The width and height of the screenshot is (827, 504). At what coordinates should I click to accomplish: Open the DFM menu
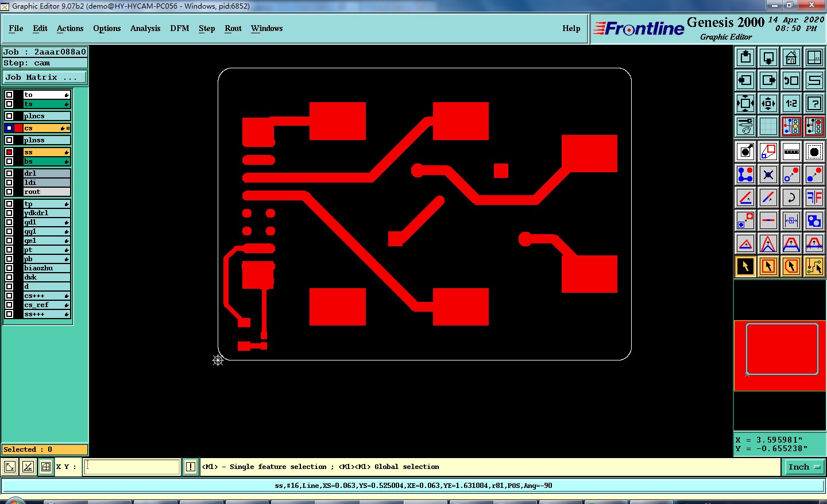point(180,28)
